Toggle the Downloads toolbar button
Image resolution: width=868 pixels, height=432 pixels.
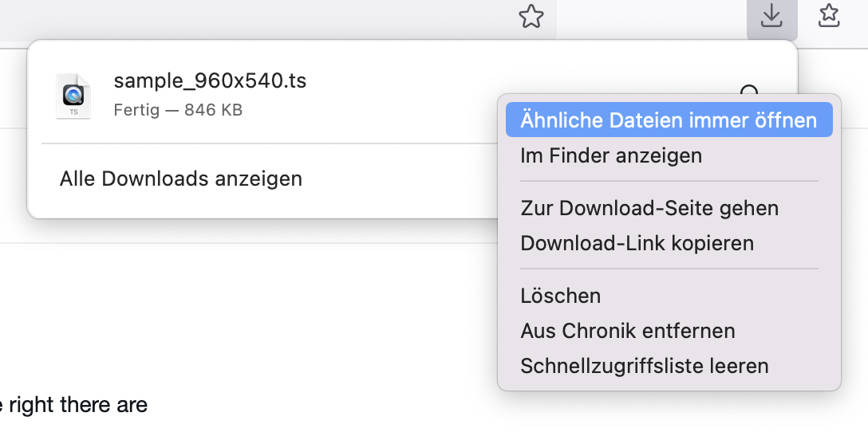tap(771, 17)
